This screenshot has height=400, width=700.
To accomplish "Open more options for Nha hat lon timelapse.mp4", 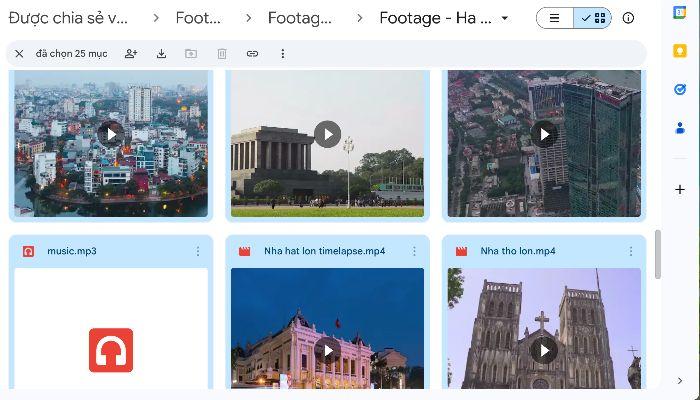I will 414,251.
